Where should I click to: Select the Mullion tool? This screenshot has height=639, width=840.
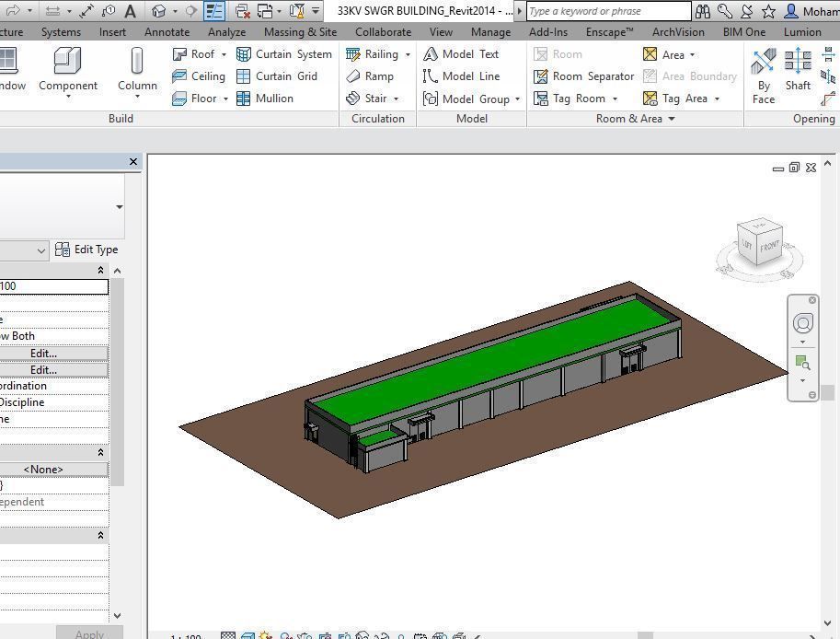tap(265, 99)
